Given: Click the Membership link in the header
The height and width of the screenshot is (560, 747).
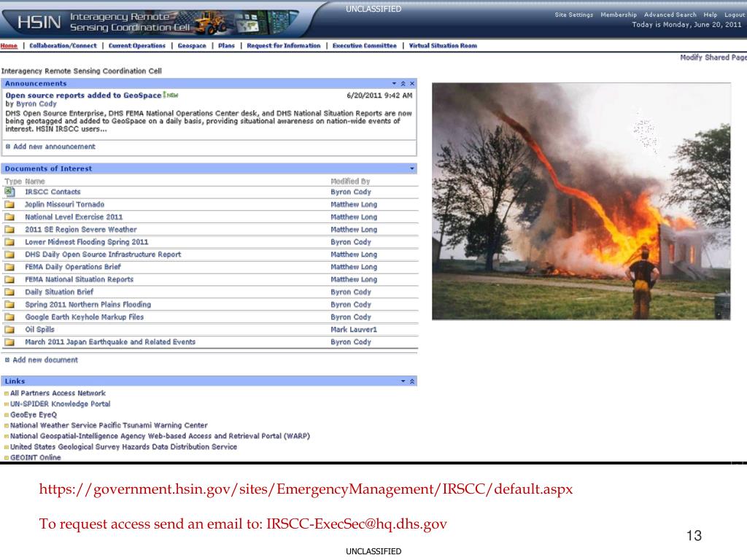Looking at the screenshot, I should 619,15.
